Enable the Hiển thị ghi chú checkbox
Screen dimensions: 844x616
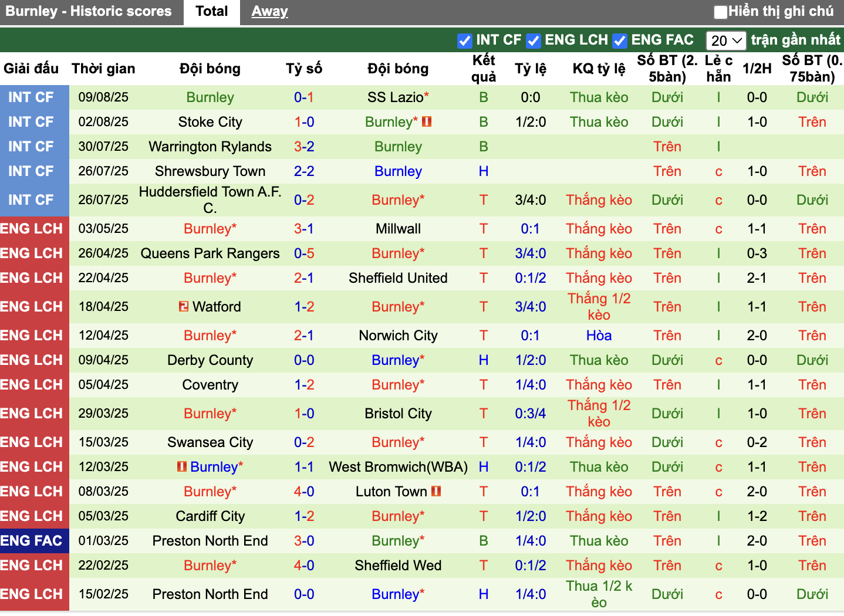721,12
